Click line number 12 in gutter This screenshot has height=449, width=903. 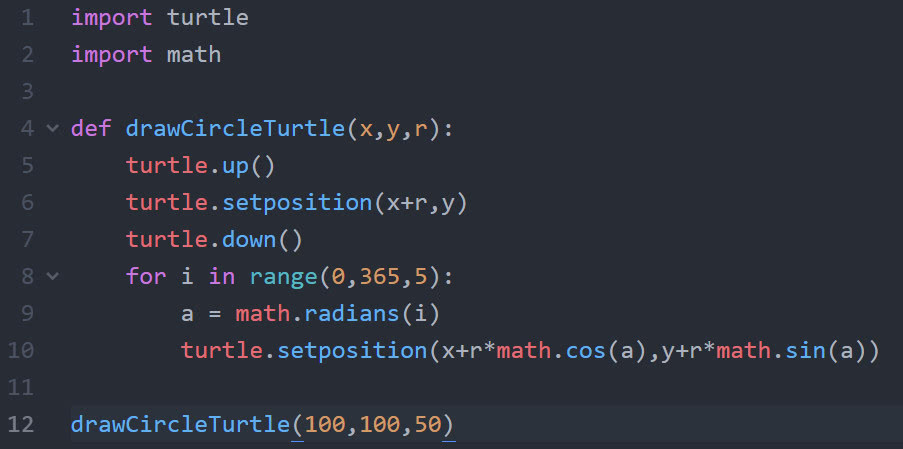(x=21, y=424)
